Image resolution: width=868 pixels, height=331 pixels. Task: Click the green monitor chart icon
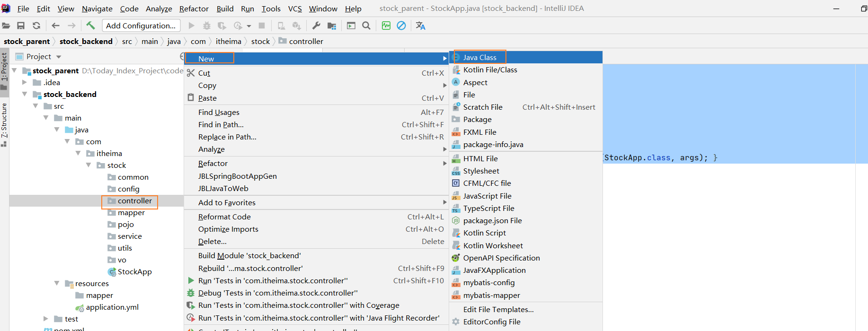pos(386,26)
